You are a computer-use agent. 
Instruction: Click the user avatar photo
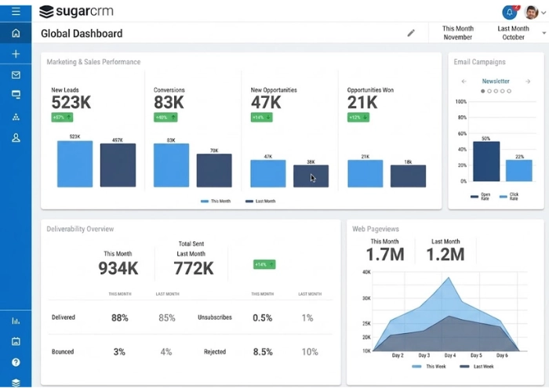pyautogui.click(x=531, y=13)
